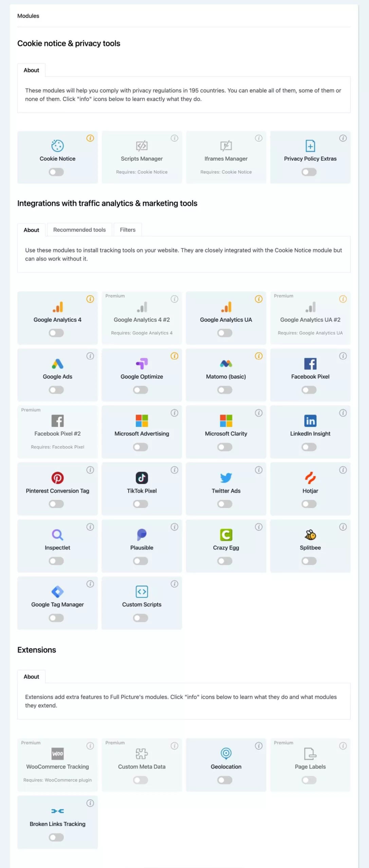The height and width of the screenshot is (868, 369).
Task: Toggle the Google Ads module on
Action: click(56, 390)
